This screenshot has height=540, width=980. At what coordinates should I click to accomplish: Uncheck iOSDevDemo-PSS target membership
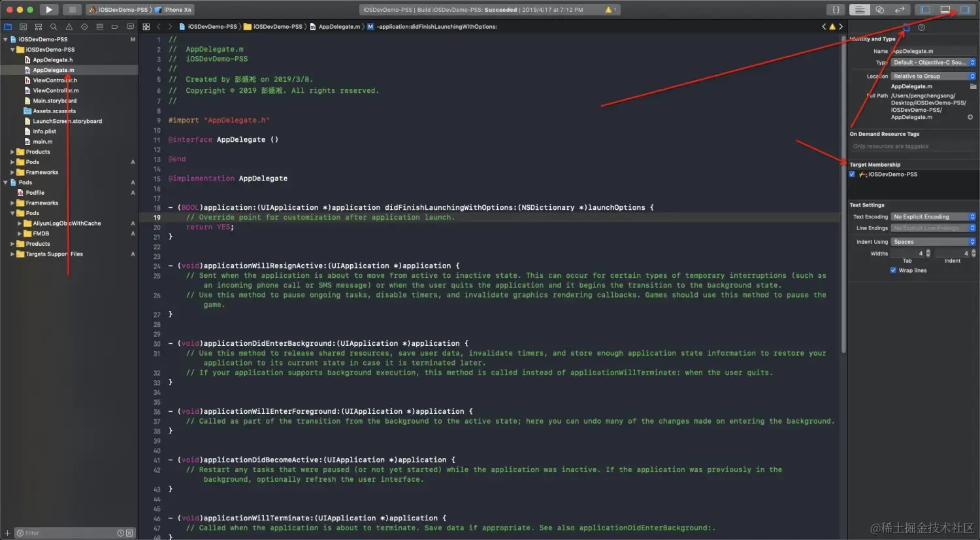click(852, 175)
